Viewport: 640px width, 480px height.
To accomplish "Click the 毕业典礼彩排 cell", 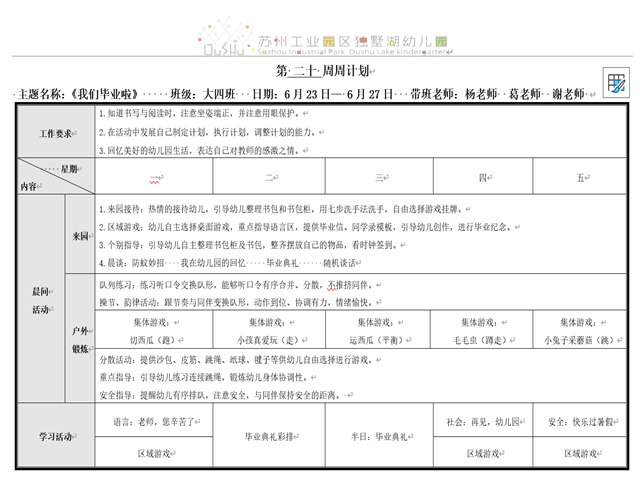I will tap(269, 436).
